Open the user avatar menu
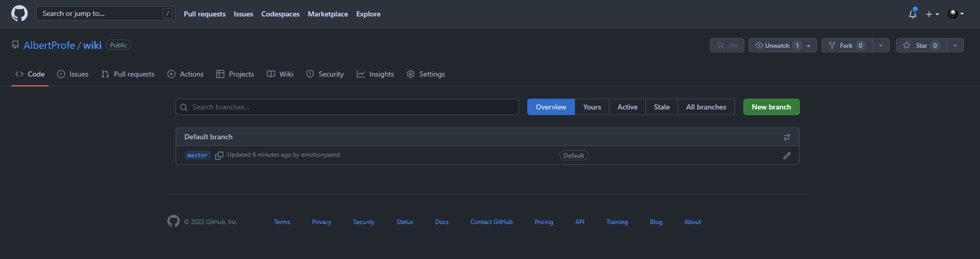Viewport: 980px width, 259px height. click(x=955, y=14)
